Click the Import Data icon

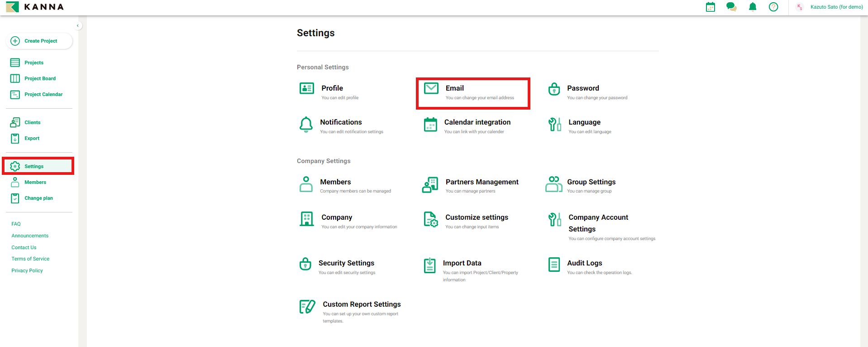tap(430, 265)
